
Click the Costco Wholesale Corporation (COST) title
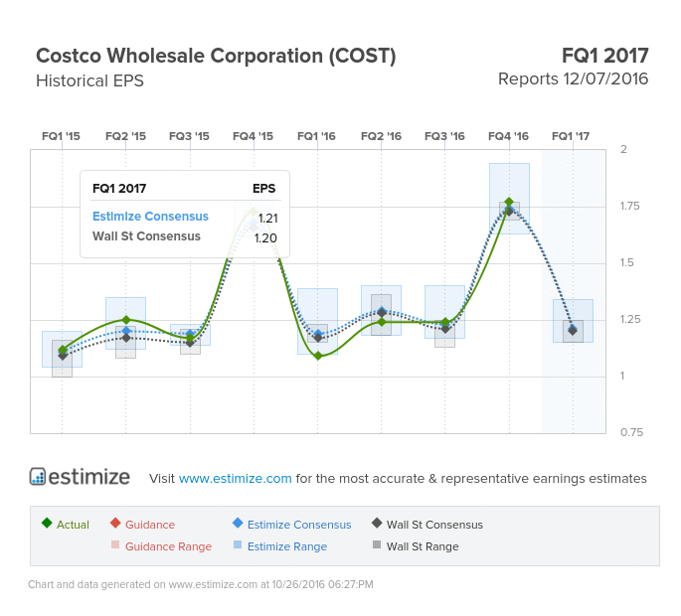pos(216,56)
